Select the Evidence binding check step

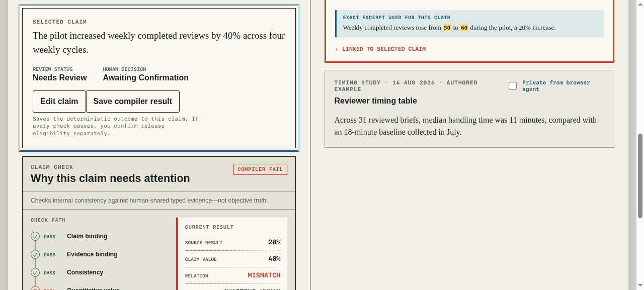92,254
